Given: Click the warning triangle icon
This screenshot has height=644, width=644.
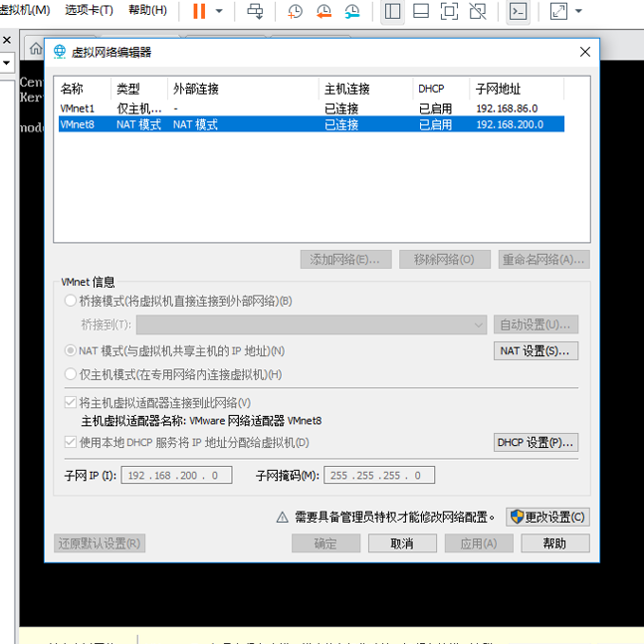Looking at the screenshot, I should 282,517.
